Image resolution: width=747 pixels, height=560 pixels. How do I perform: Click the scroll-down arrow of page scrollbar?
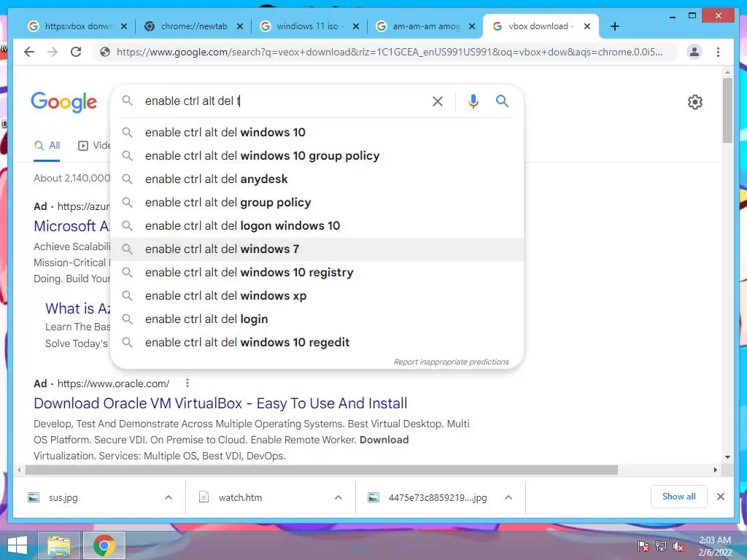tap(727, 456)
